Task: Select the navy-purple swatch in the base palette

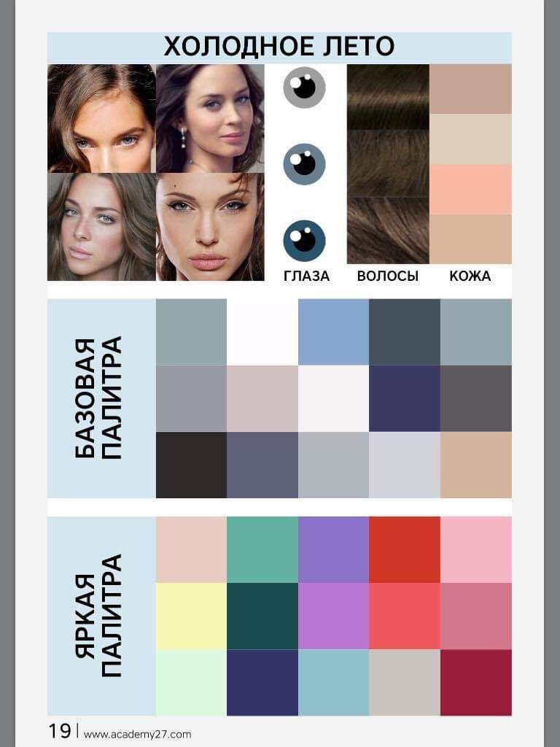Action: [404, 398]
